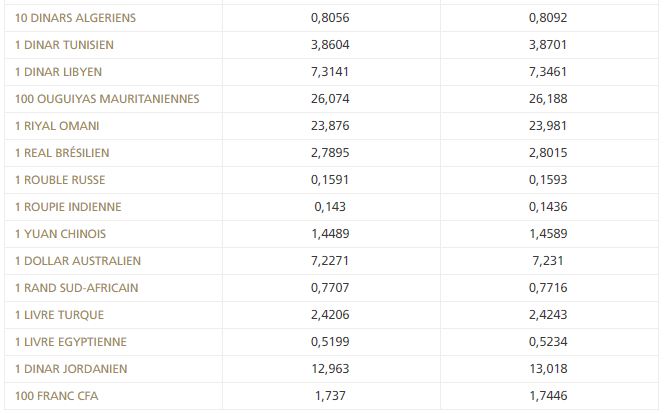Screen dimensions: 664x413
Task: Click the 7,3141 rate for Dinar Libyen
Action: tap(331, 72)
